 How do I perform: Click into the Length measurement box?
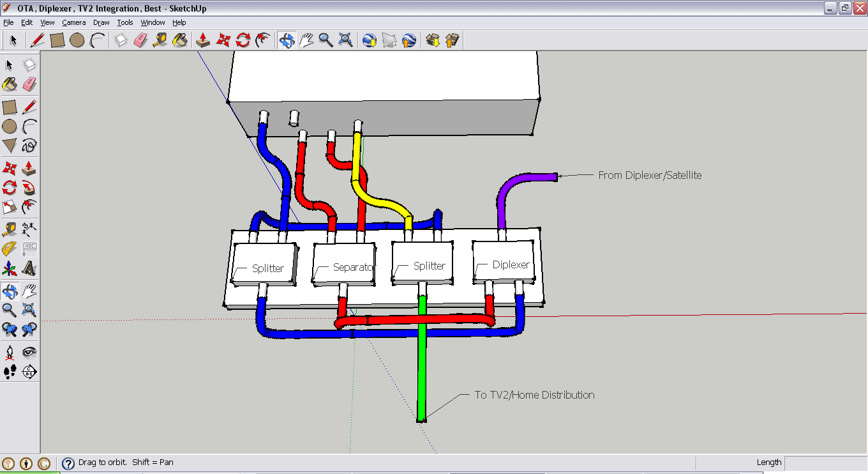pyautogui.click(x=826, y=463)
